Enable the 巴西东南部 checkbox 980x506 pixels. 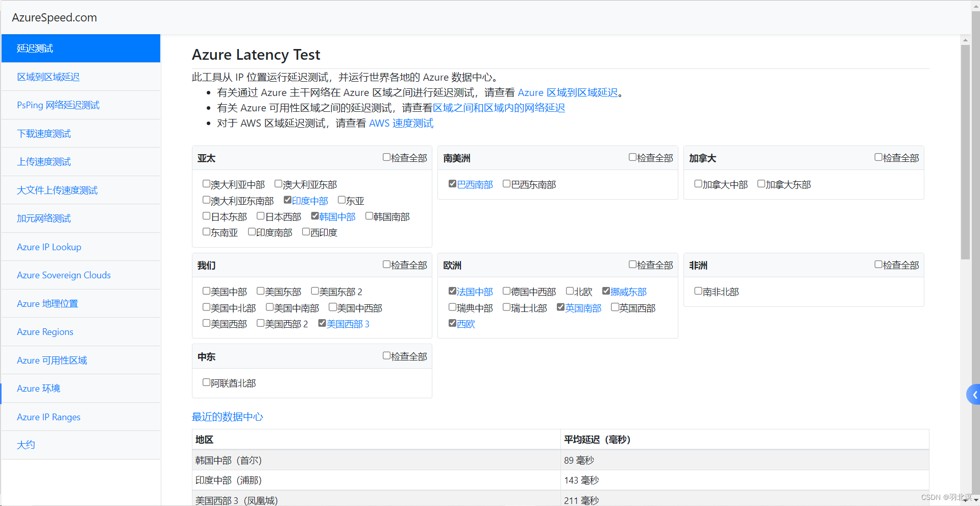(506, 184)
